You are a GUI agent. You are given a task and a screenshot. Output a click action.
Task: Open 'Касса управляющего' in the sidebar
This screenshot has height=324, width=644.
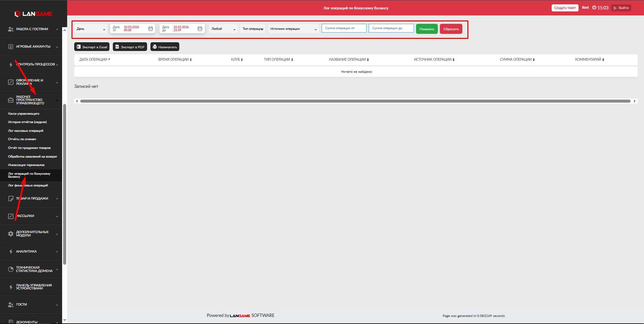(x=24, y=114)
